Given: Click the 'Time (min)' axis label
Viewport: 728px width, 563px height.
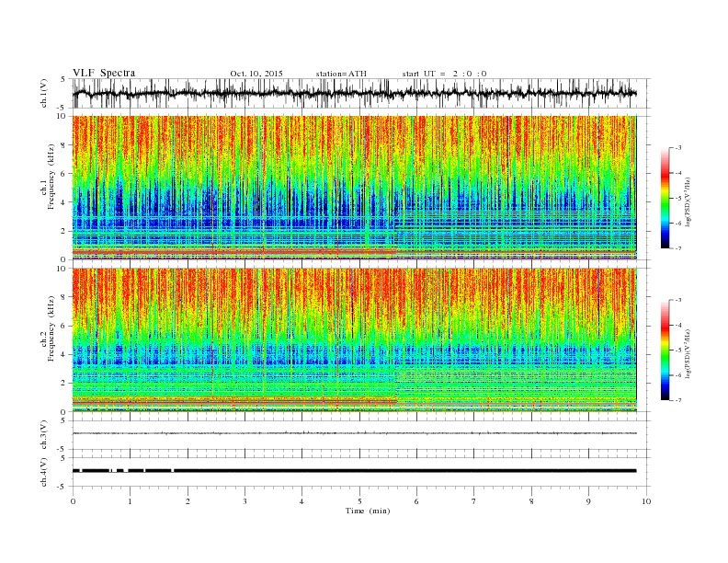Looking at the screenshot, I should [368, 511].
